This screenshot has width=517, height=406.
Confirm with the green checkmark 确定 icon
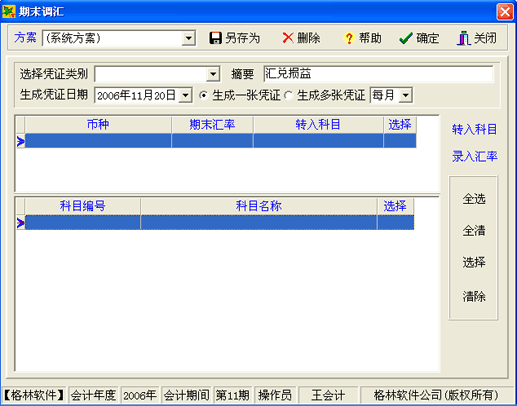406,38
